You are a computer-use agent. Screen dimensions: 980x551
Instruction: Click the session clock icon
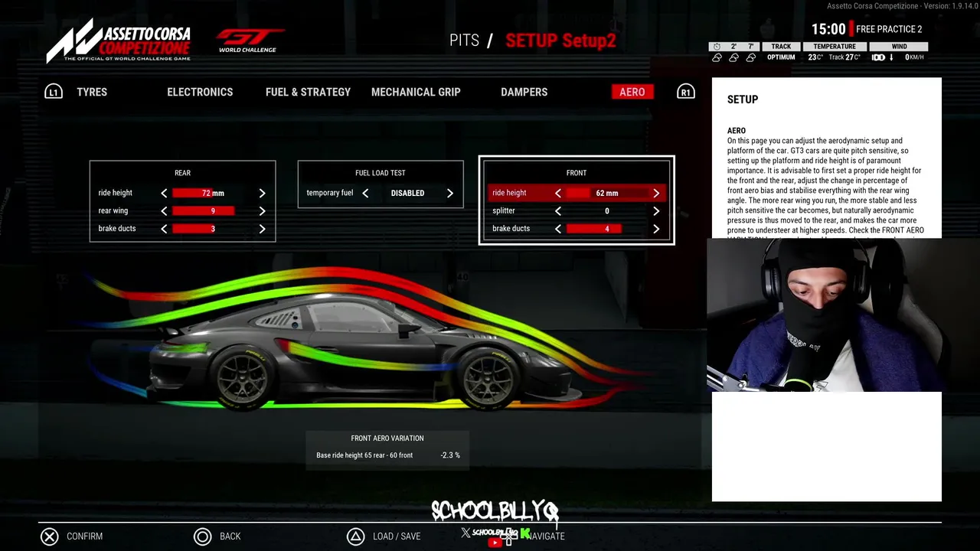click(717, 47)
